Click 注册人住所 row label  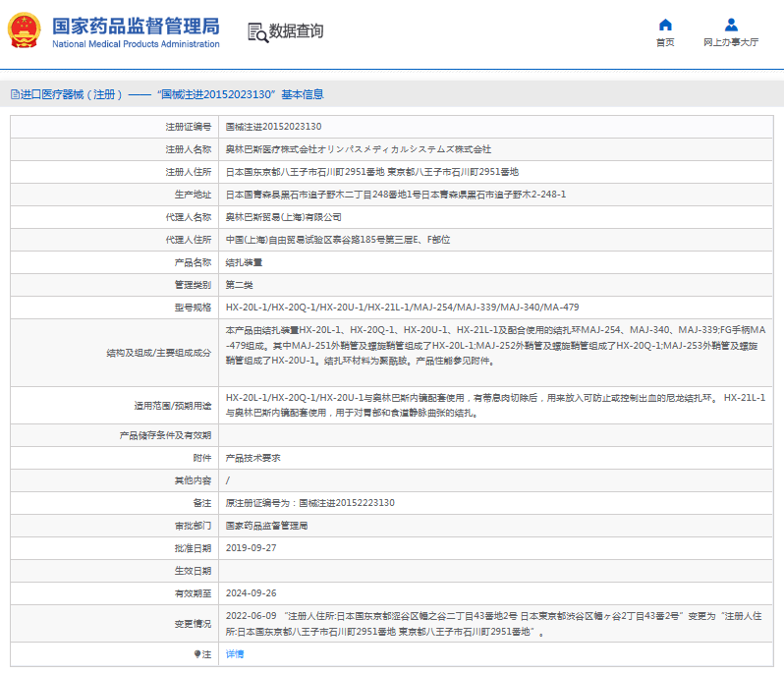(x=189, y=172)
